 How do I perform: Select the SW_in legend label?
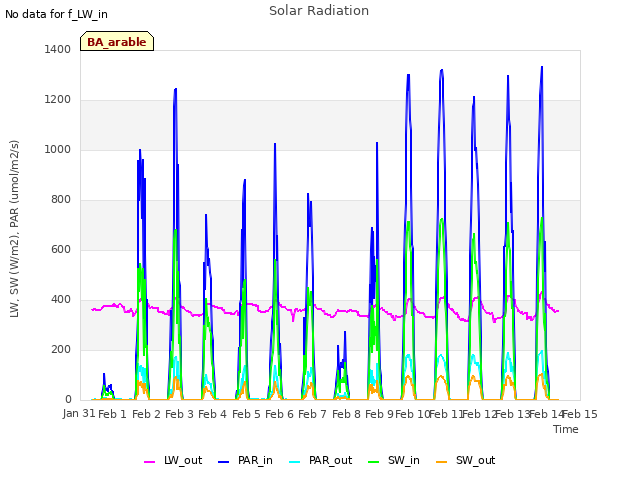404,460
